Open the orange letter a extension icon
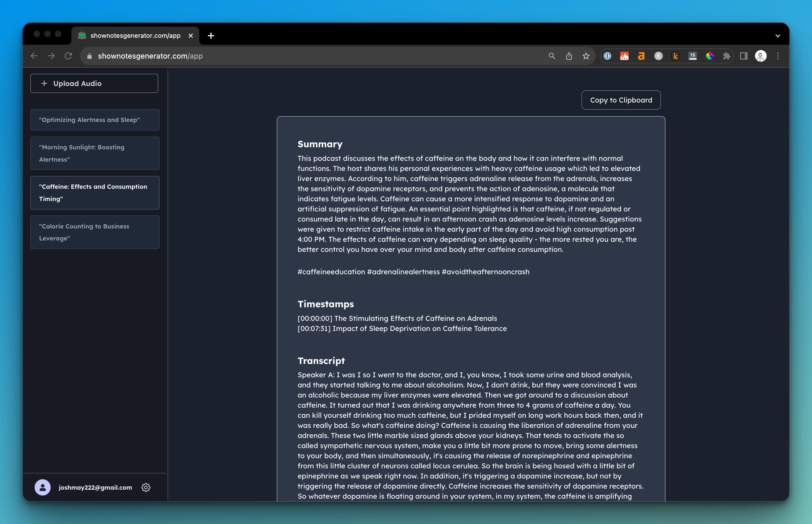812x524 pixels. coord(642,56)
